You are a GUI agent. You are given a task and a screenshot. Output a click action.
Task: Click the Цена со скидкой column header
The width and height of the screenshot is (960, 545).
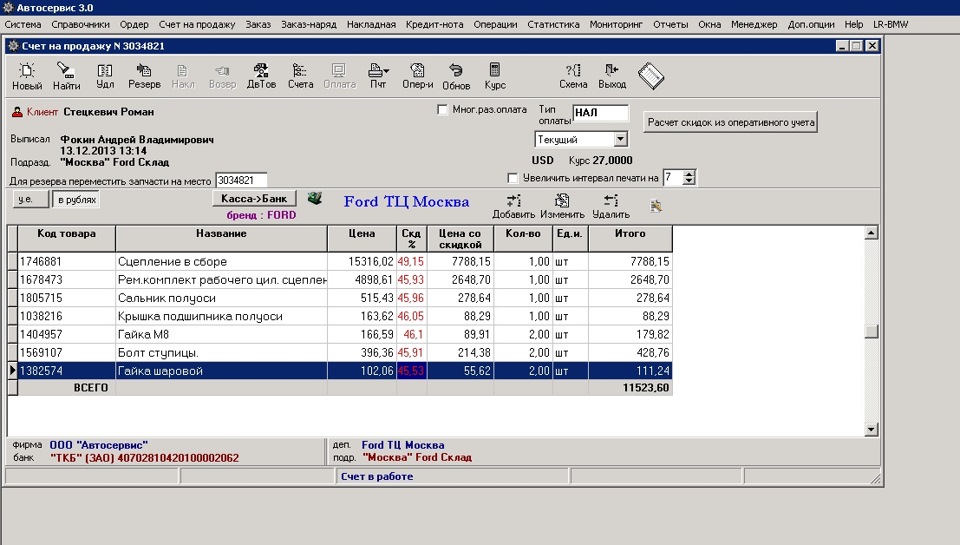pos(460,239)
